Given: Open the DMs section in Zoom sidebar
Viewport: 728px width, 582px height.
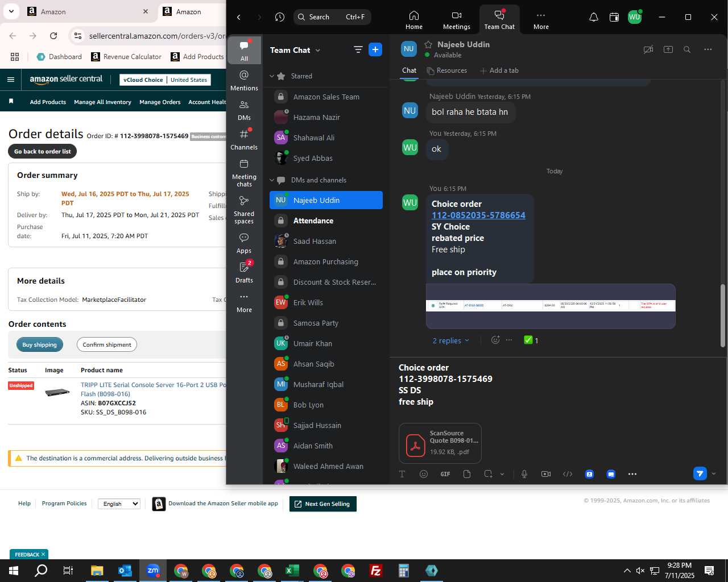Looking at the screenshot, I should pyautogui.click(x=244, y=110).
